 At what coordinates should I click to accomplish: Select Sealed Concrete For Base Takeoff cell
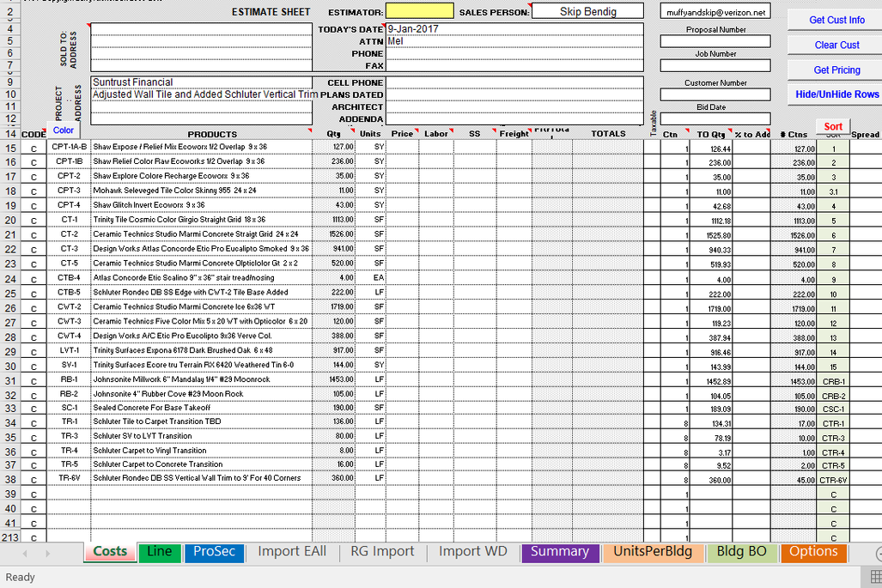click(x=201, y=408)
